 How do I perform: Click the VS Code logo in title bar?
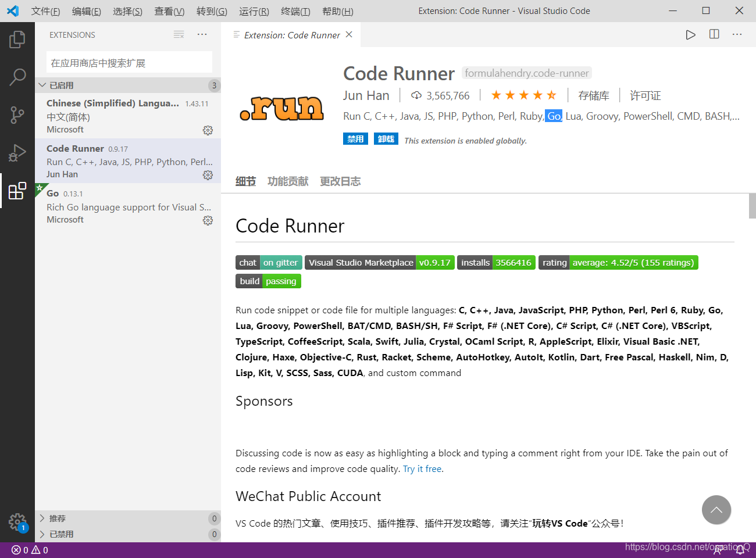pos(13,11)
